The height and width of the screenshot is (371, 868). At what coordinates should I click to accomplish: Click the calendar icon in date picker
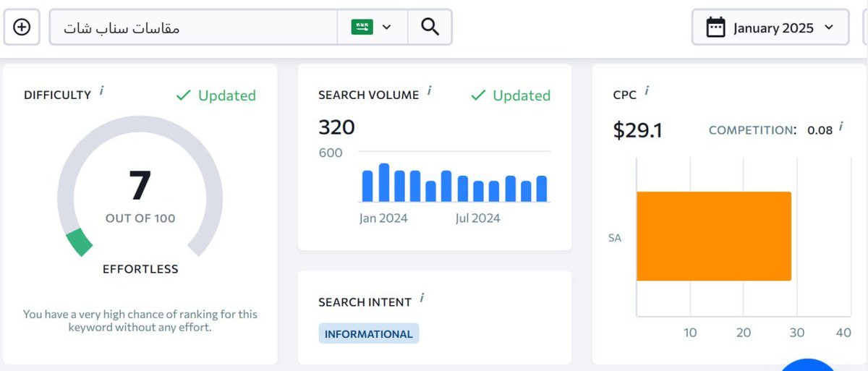[715, 27]
